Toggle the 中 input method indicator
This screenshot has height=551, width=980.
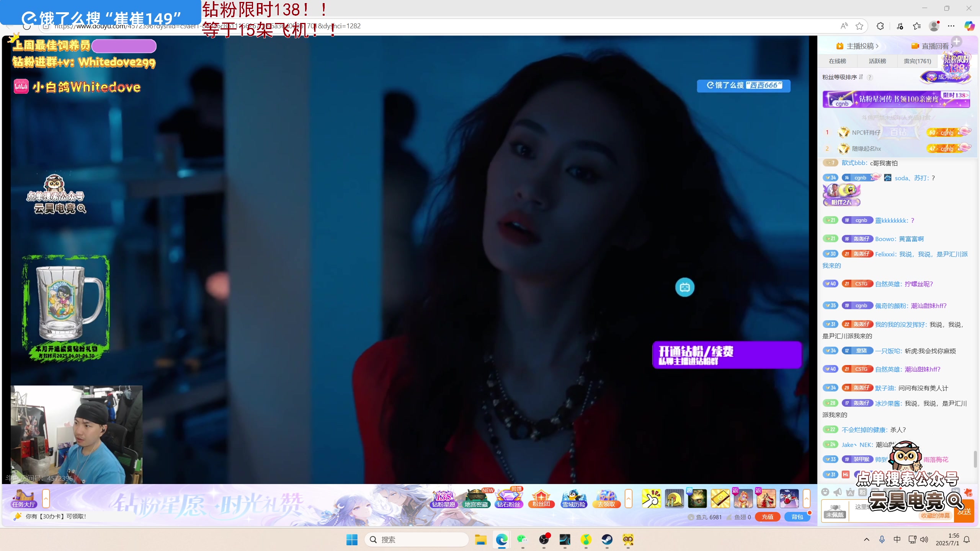click(897, 540)
